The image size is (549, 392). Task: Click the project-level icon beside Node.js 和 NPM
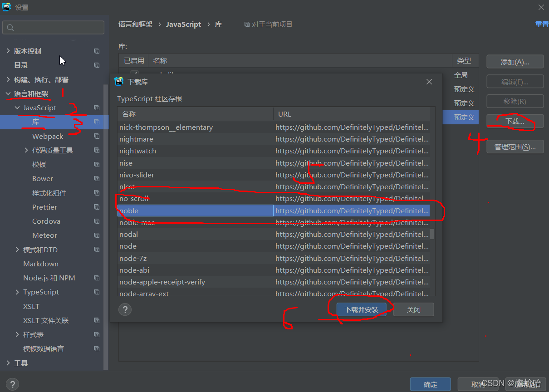(x=97, y=278)
